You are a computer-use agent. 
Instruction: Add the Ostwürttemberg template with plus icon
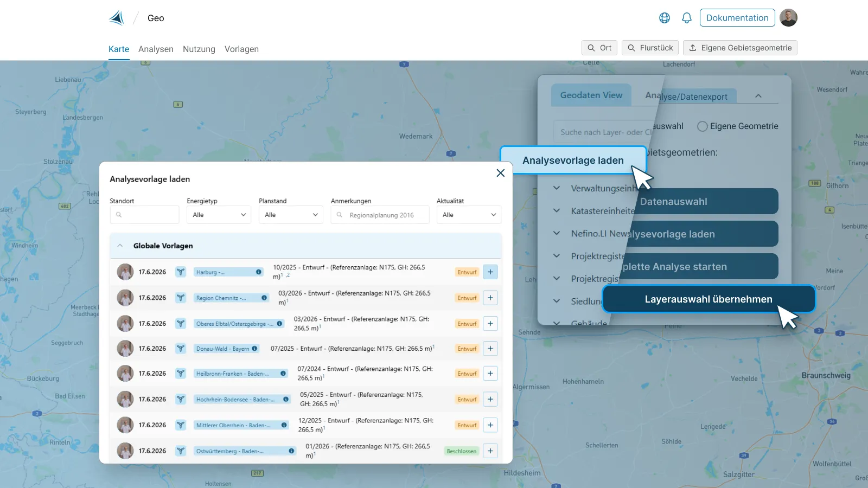(490, 451)
